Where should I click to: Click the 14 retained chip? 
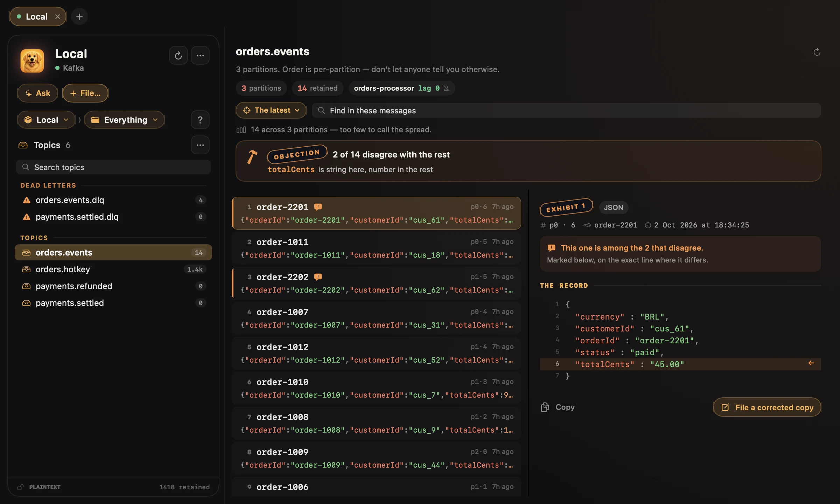pyautogui.click(x=317, y=88)
